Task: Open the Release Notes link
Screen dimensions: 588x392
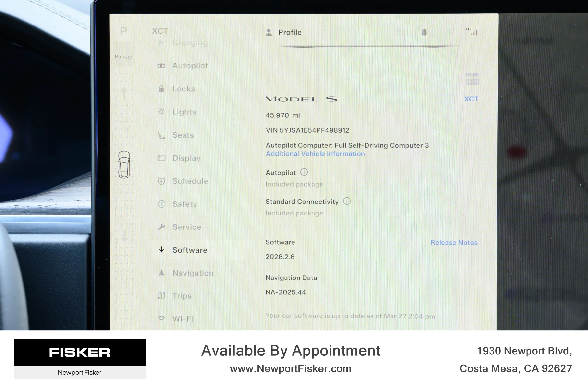Action: click(x=454, y=243)
